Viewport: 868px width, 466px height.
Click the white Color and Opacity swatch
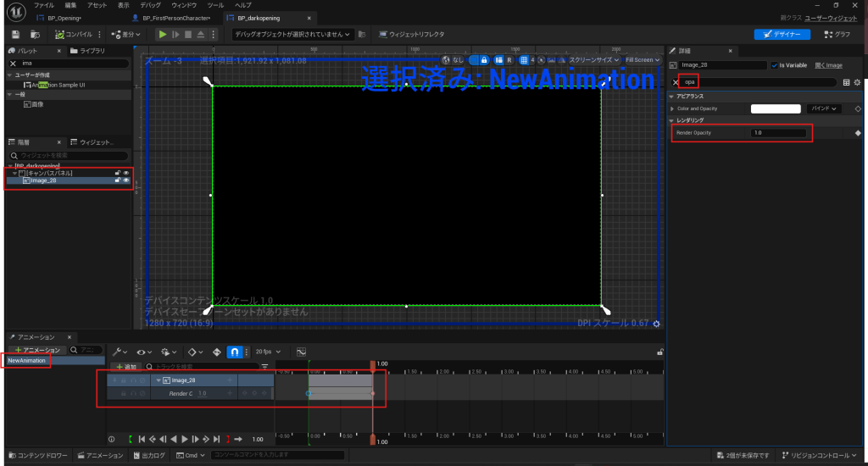pyautogui.click(x=776, y=108)
